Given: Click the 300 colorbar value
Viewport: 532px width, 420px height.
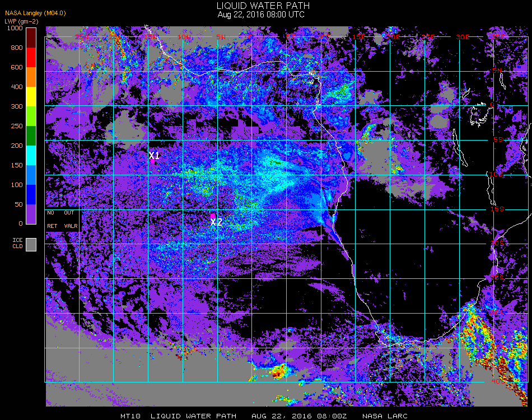Looking at the screenshot, I should tap(17, 106).
